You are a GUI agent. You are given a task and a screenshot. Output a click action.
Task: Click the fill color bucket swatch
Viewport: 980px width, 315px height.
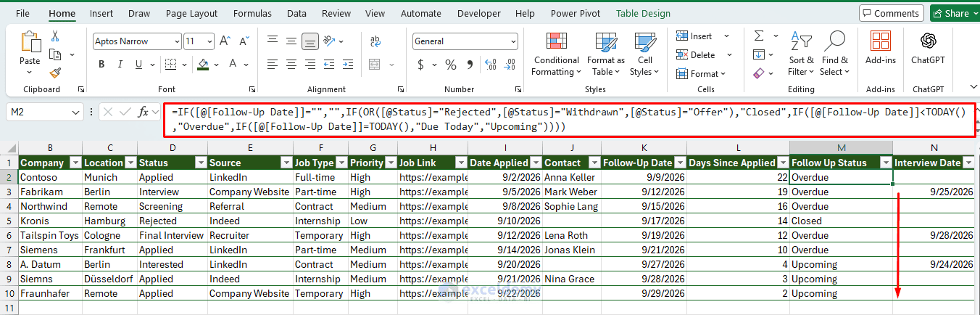coord(204,65)
